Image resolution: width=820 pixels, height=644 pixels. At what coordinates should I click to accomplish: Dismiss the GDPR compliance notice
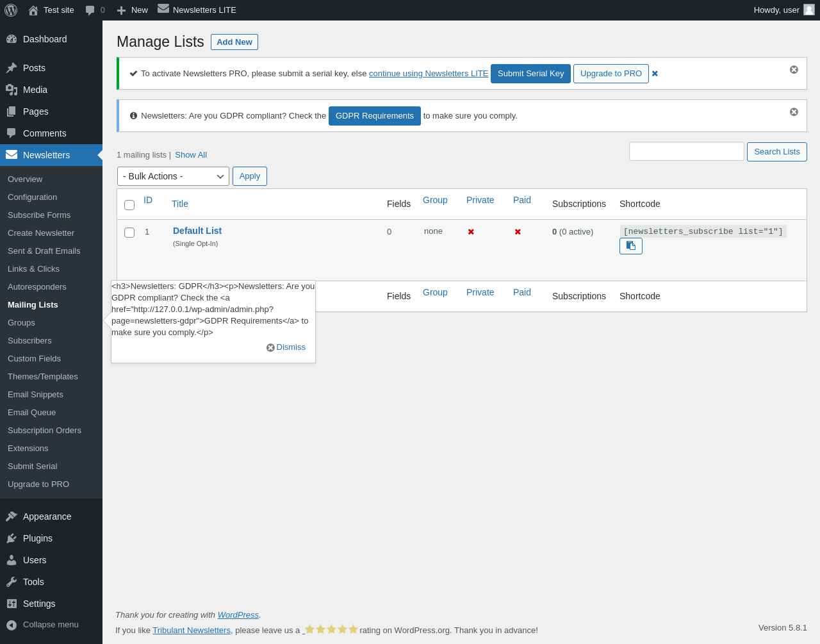click(x=794, y=111)
